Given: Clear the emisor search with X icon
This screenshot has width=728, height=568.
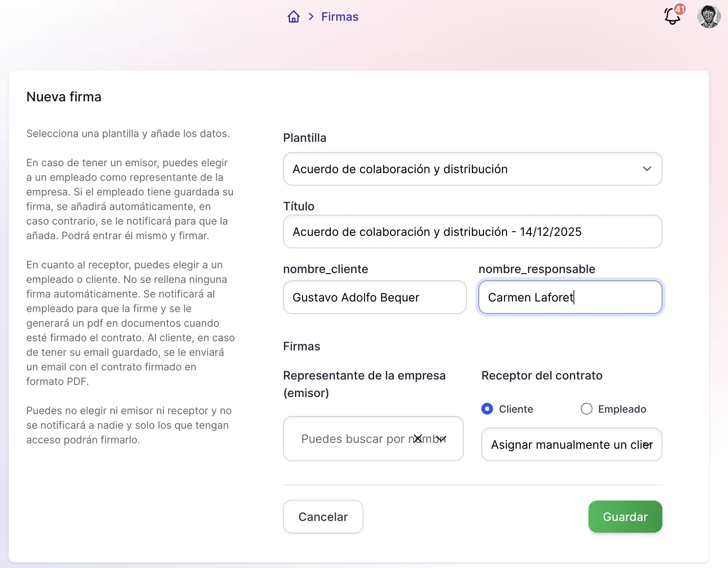Looking at the screenshot, I should pos(418,439).
